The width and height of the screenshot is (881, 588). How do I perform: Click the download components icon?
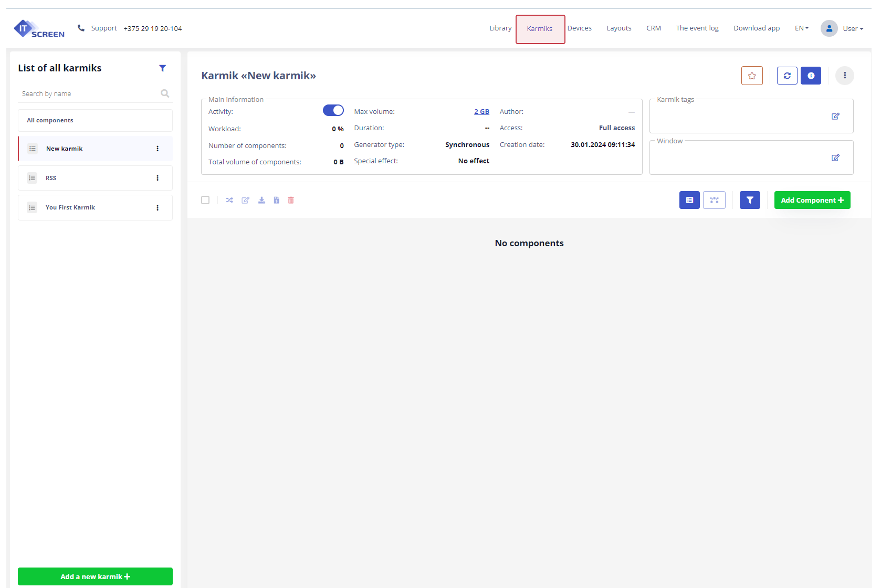261,200
